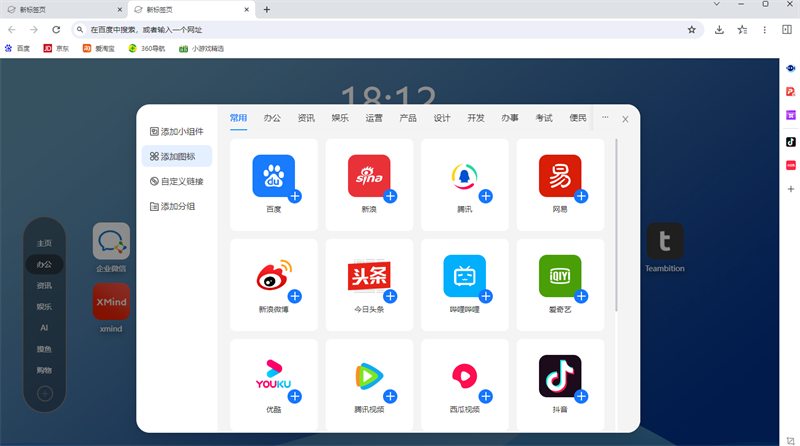
Task: Add the 网易 icon using its plus badge
Action: coord(581,196)
